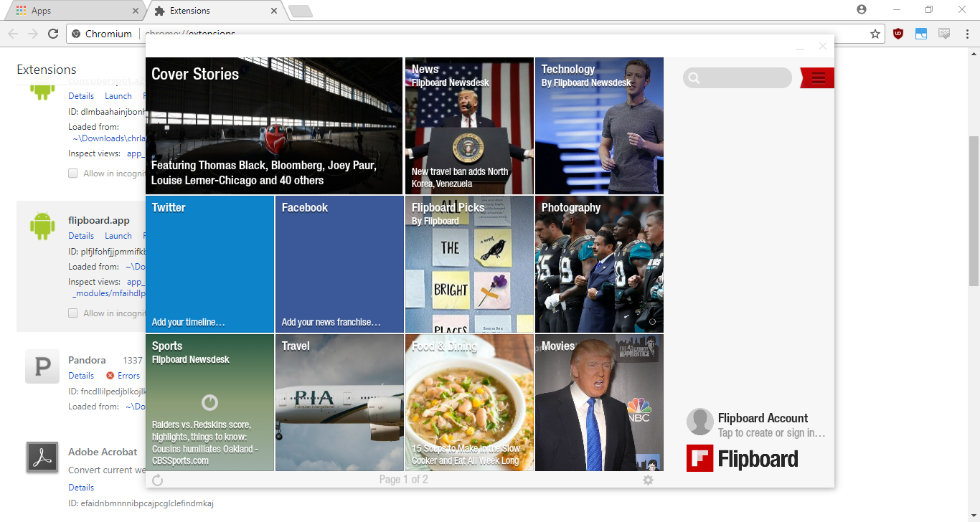View Errors link for Pandora
The image size is (980, 522).
128,376
